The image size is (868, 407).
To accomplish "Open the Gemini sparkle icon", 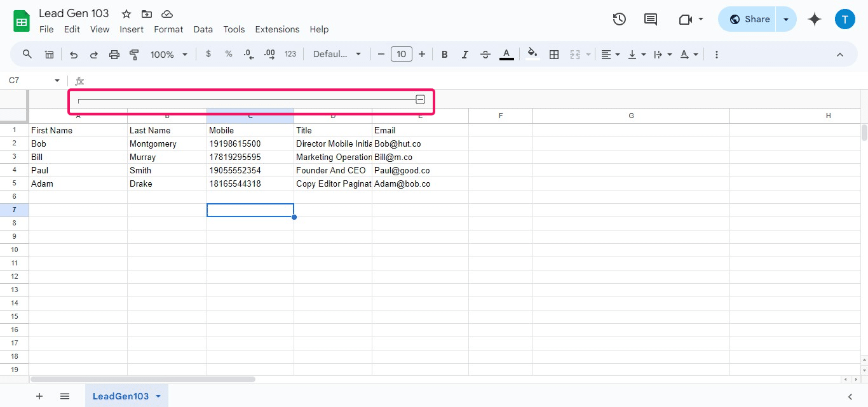I will tap(814, 19).
